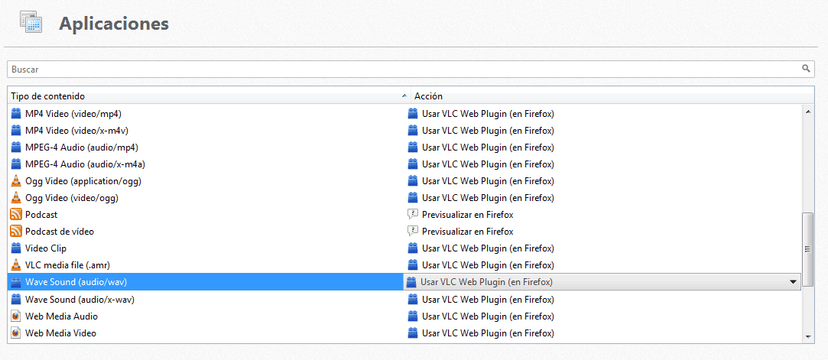The height and width of the screenshot is (360, 828).
Task: Click the Firefox file icon for Web Media Audio
Action: click(x=16, y=316)
